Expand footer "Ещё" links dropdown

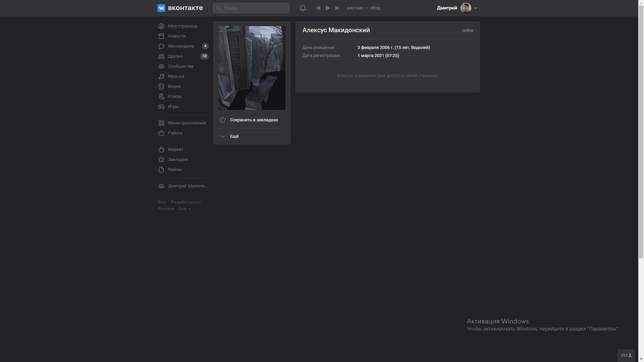click(185, 209)
